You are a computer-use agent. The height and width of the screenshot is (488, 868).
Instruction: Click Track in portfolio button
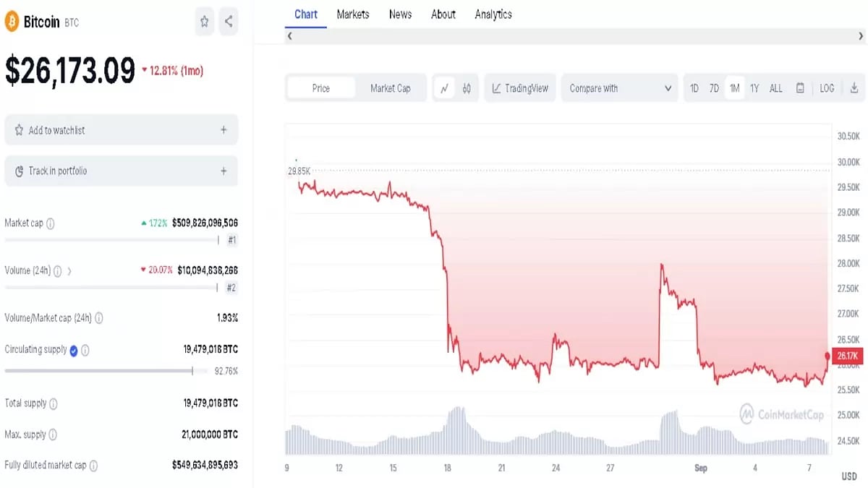(121, 171)
